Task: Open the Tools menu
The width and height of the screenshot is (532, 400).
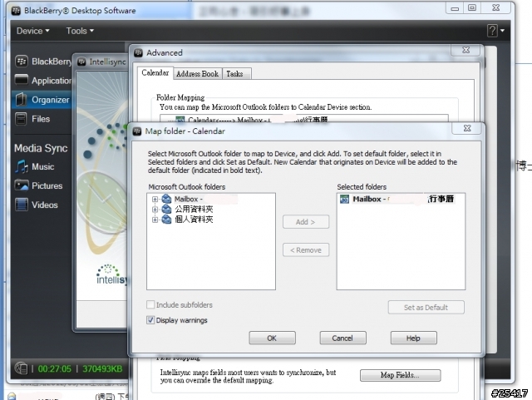Action: point(80,31)
